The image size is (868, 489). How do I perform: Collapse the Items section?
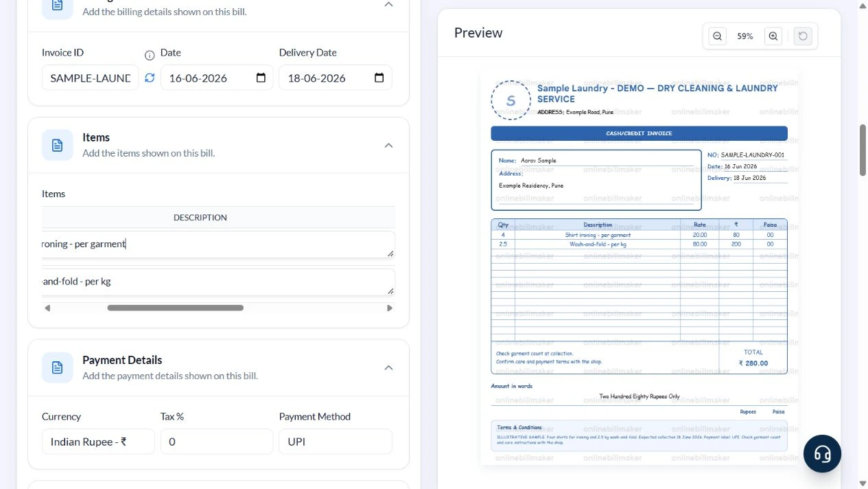(x=388, y=145)
